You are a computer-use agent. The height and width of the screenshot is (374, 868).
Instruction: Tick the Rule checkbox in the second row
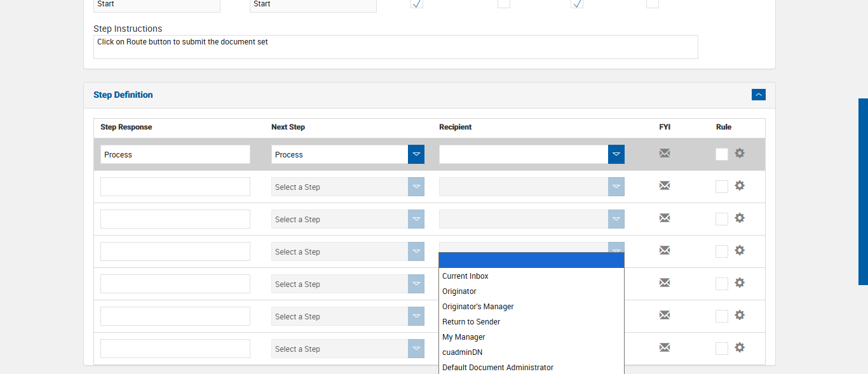(722, 187)
